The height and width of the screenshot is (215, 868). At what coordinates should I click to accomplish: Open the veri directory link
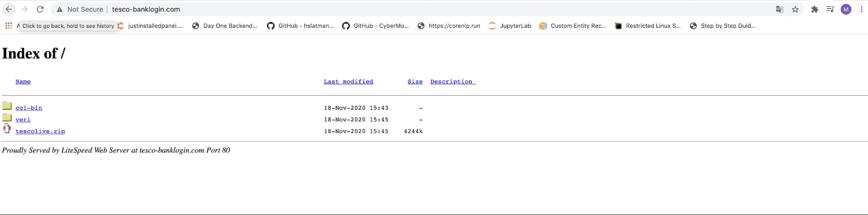23,119
